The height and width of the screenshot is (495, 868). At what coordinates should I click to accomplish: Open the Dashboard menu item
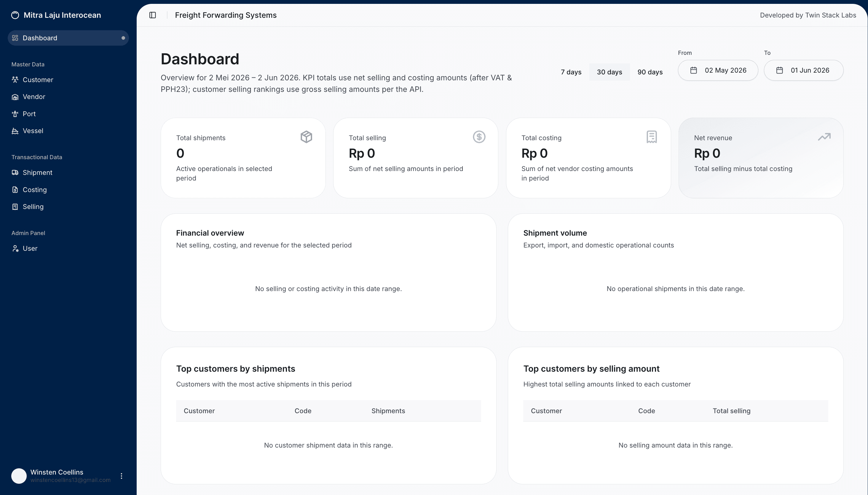click(x=68, y=38)
